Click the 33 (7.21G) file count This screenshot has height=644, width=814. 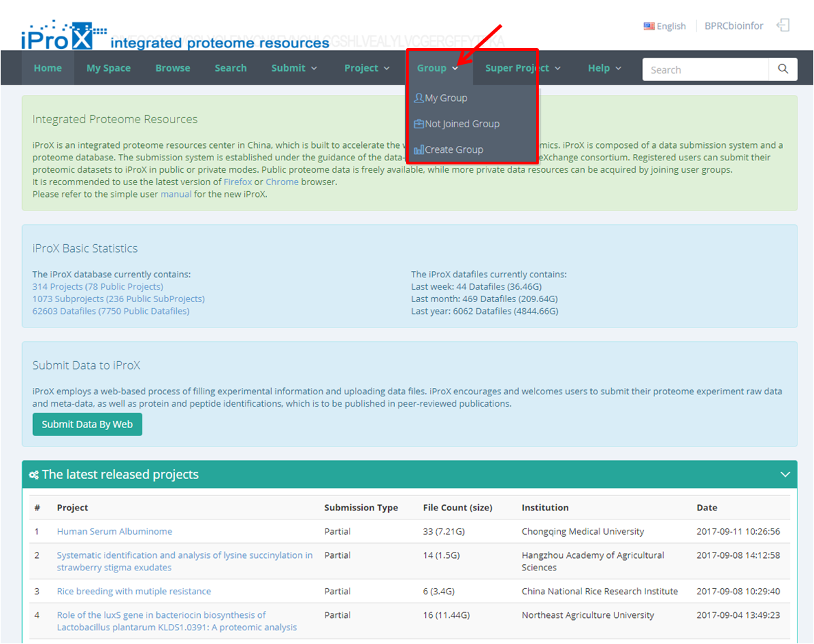coord(443,531)
